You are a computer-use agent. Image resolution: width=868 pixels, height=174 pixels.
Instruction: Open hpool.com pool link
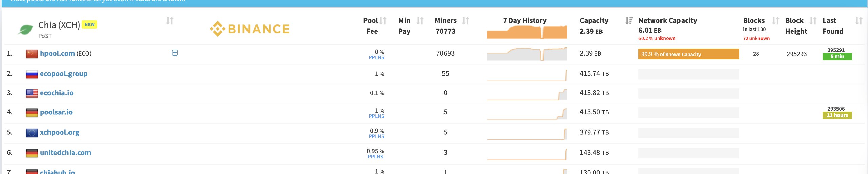click(x=57, y=53)
